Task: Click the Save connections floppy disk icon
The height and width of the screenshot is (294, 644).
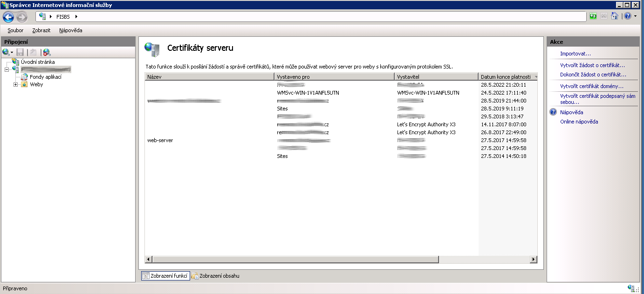Action: coord(20,52)
